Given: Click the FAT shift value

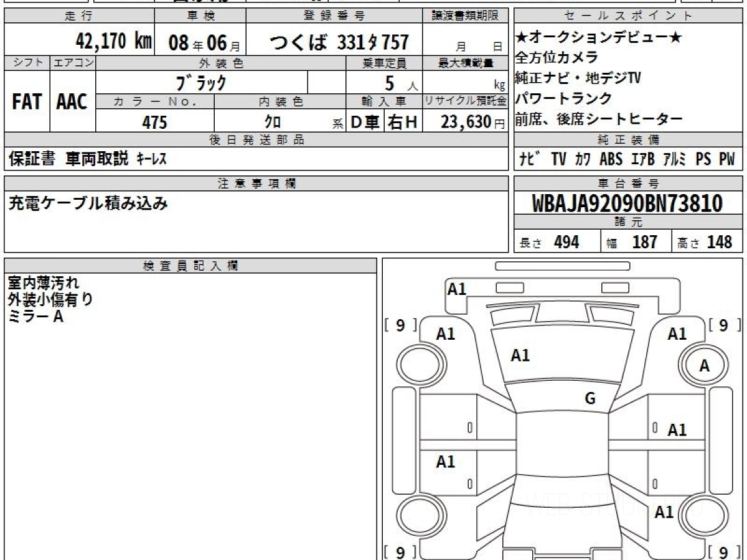Looking at the screenshot, I should pyautogui.click(x=27, y=102).
